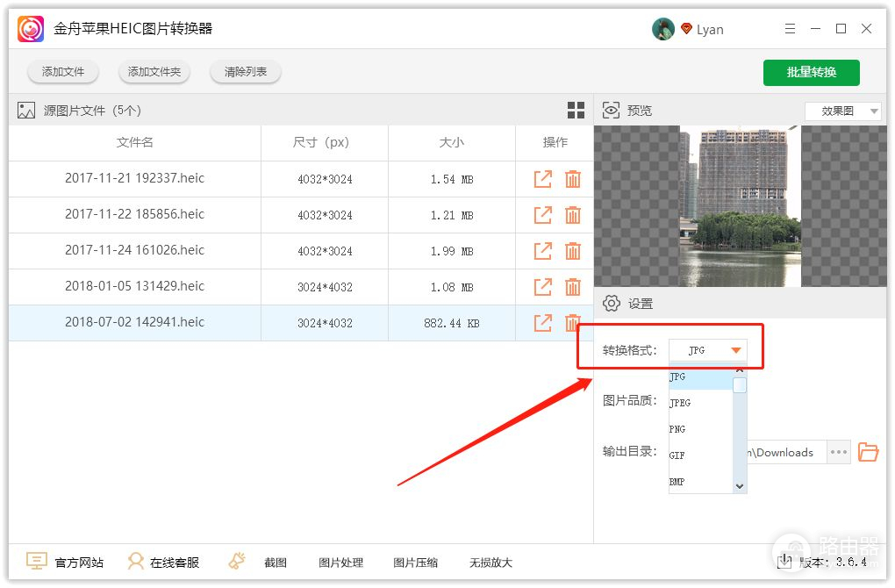Open the app menu hamburger icon
Image resolution: width=895 pixels, height=588 pixels.
pos(790,29)
